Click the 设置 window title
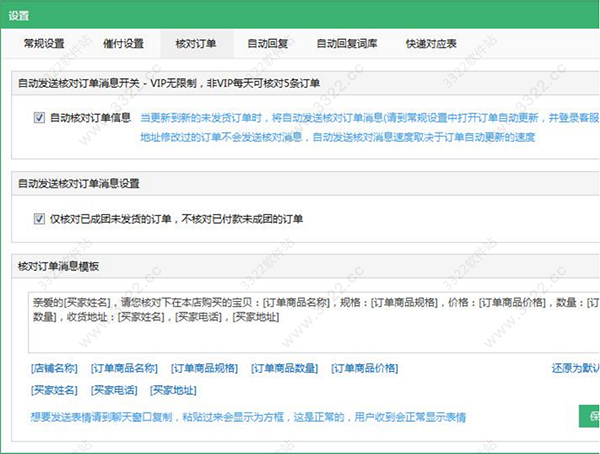The width and height of the screenshot is (600, 454). point(19,16)
